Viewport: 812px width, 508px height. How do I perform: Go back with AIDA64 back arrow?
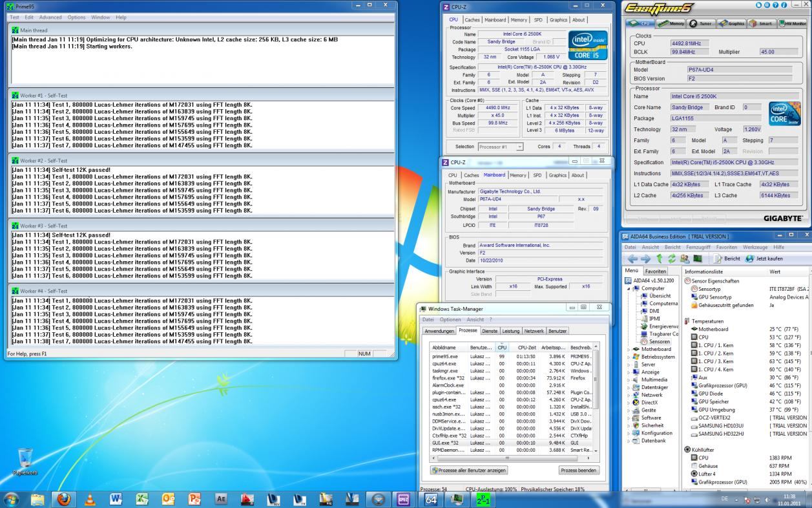(x=633, y=259)
